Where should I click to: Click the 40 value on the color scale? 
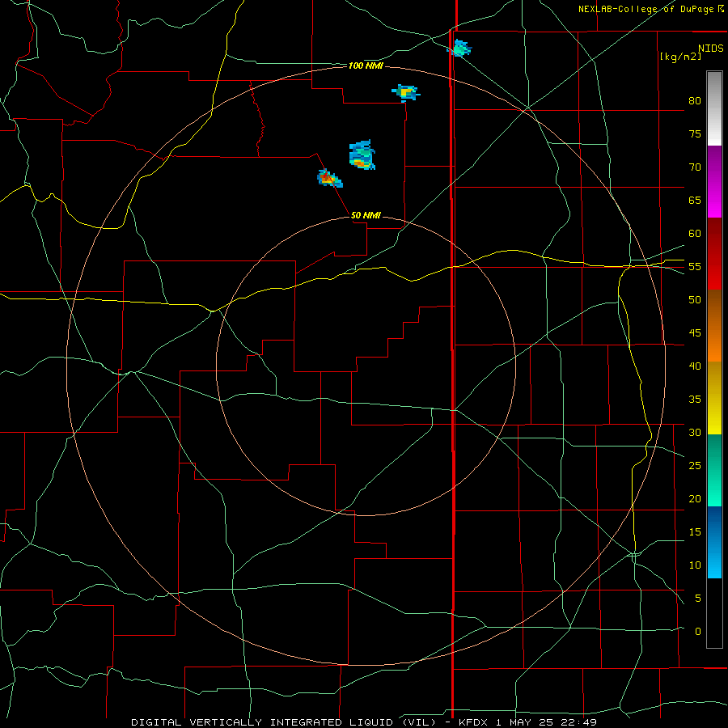coord(695,366)
